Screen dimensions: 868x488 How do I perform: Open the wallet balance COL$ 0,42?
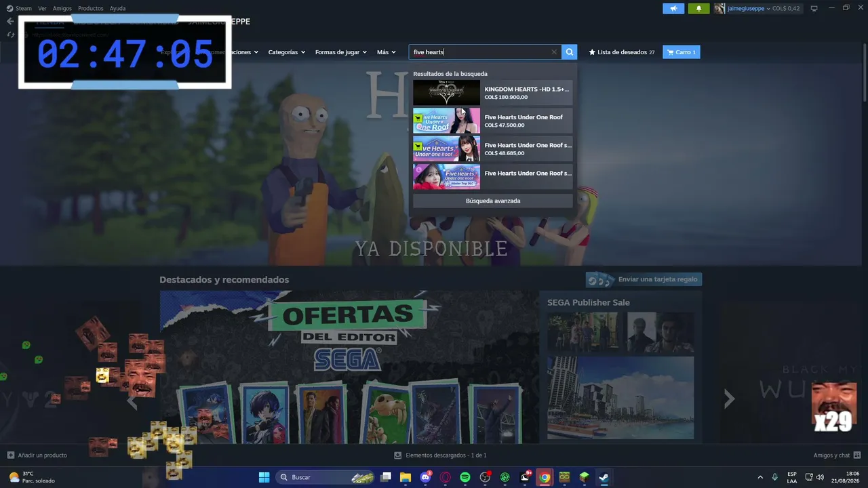pyautogui.click(x=786, y=8)
